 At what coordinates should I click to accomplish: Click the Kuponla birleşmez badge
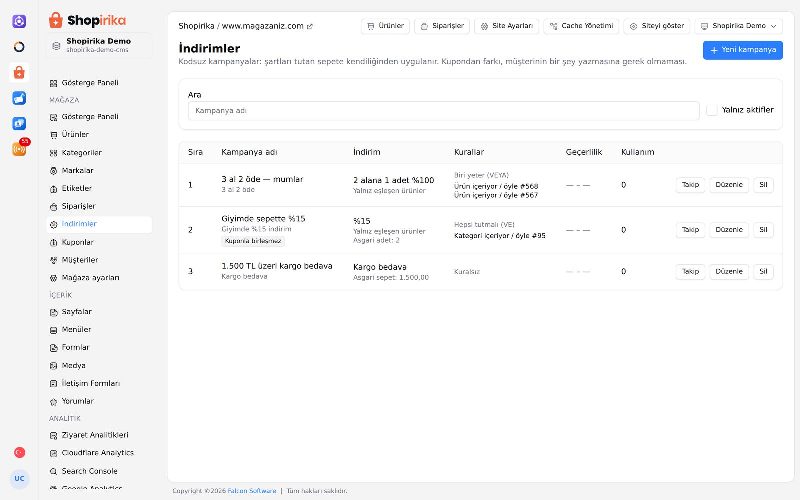(253, 241)
